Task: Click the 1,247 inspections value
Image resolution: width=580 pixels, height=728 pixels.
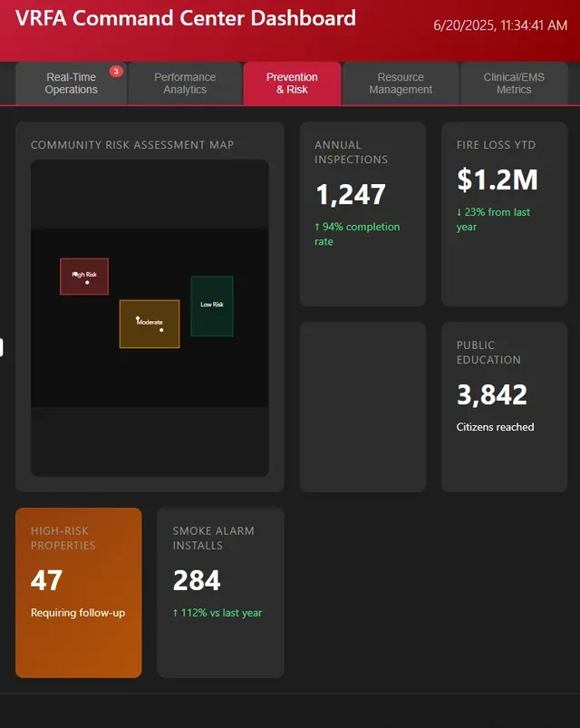Action: tap(351, 194)
